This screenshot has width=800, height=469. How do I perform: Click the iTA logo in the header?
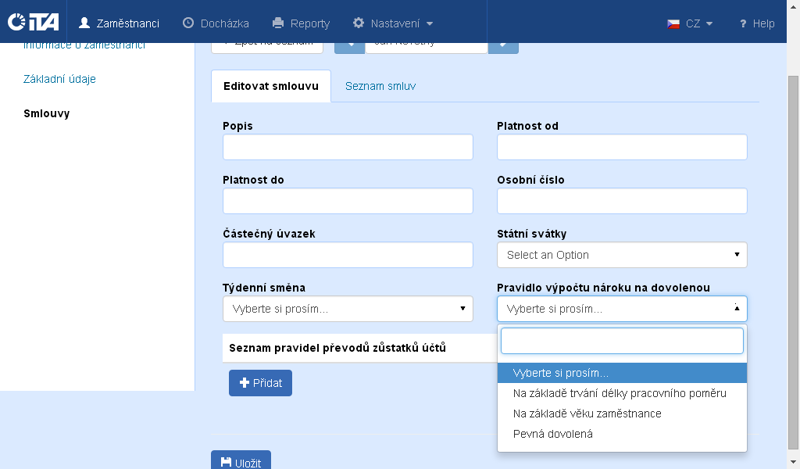(34, 22)
